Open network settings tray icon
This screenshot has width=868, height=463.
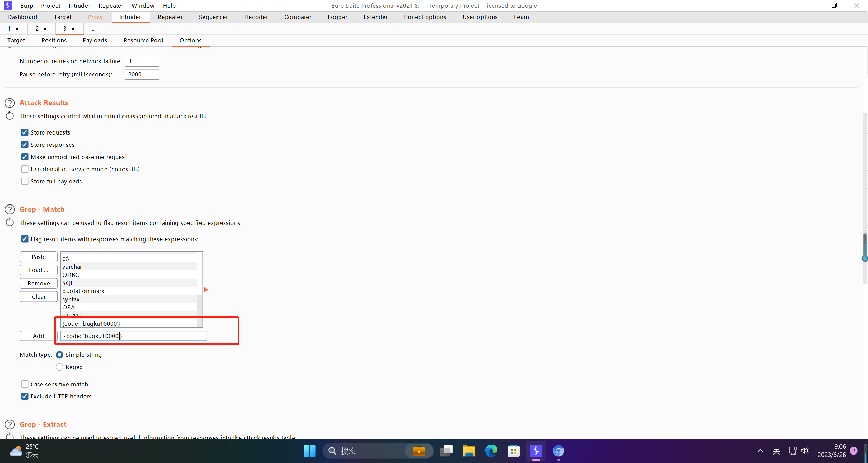pos(793,451)
